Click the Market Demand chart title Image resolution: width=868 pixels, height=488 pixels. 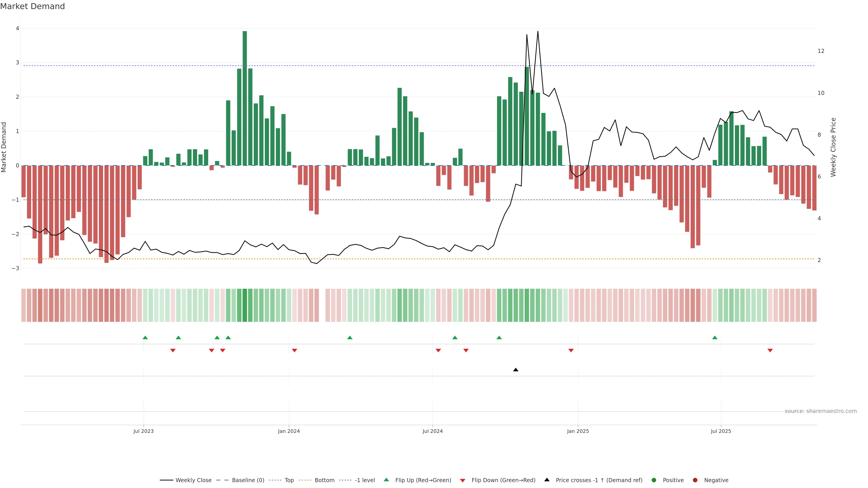32,6
